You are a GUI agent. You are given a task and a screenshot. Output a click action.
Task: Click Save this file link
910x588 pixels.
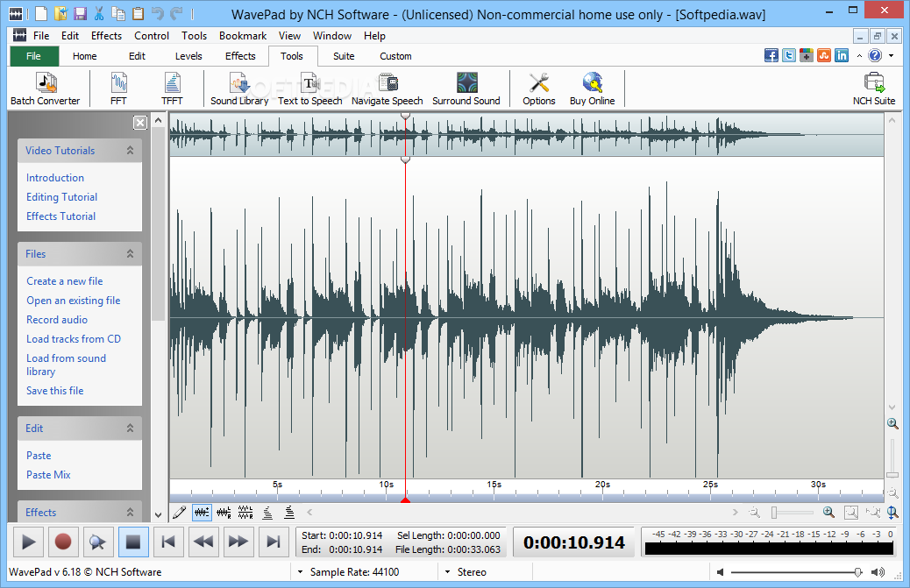(55, 390)
